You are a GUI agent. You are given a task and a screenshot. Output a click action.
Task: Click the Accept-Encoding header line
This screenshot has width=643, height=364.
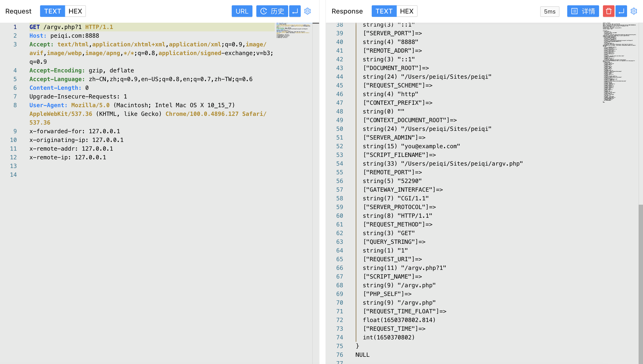[x=82, y=70]
